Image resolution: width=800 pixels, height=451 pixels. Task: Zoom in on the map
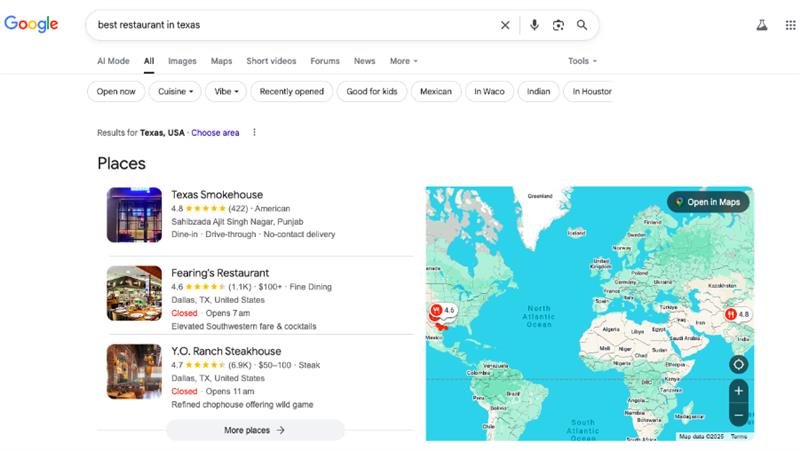pyautogui.click(x=738, y=391)
